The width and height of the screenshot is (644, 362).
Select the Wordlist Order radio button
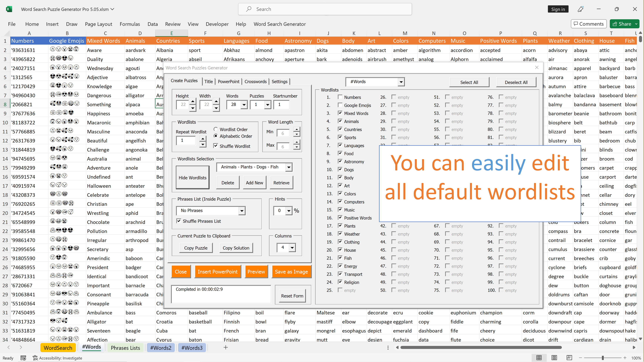[216, 129]
